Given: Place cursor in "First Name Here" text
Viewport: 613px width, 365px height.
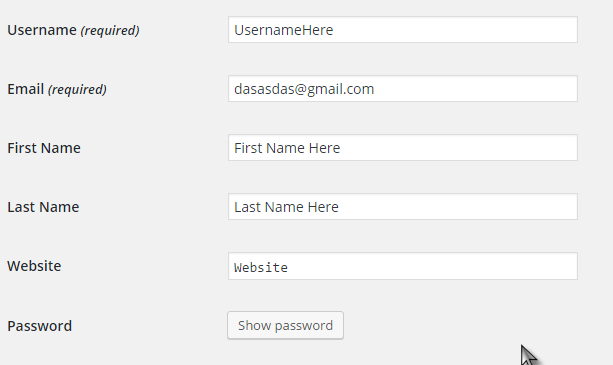Looking at the screenshot, I should point(287,148).
